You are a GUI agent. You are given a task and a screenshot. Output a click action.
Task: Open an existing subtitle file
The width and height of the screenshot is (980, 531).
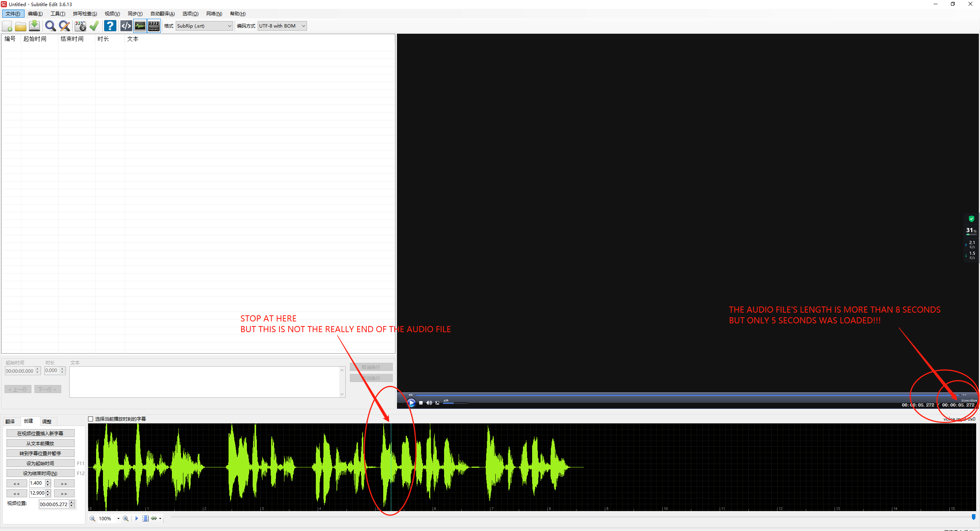[x=20, y=26]
